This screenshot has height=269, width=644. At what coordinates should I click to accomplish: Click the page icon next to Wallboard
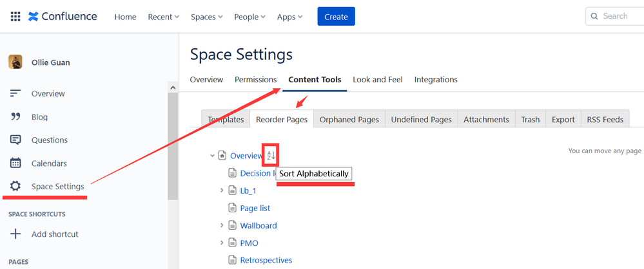click(233, 225)
